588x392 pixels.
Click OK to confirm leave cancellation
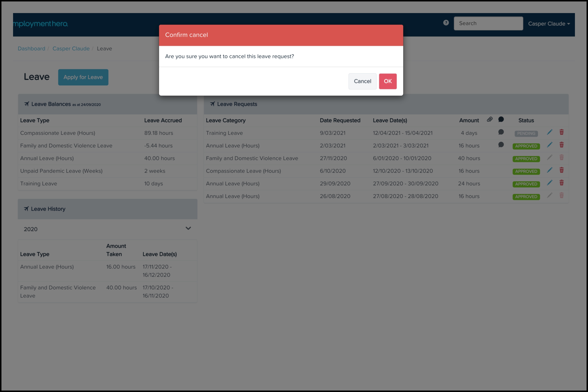tap(388, 81)
